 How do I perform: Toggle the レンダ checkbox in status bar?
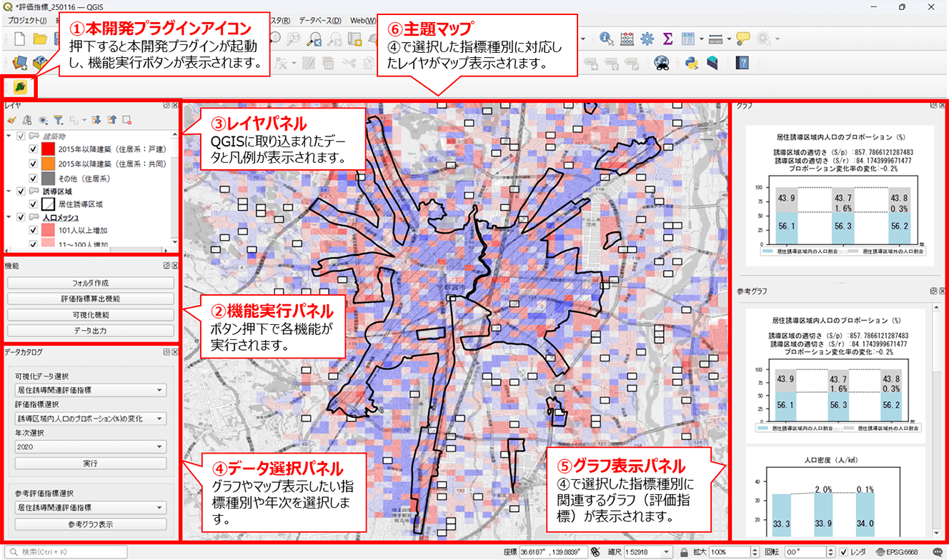pyautogui.click(x=844, y=552)
